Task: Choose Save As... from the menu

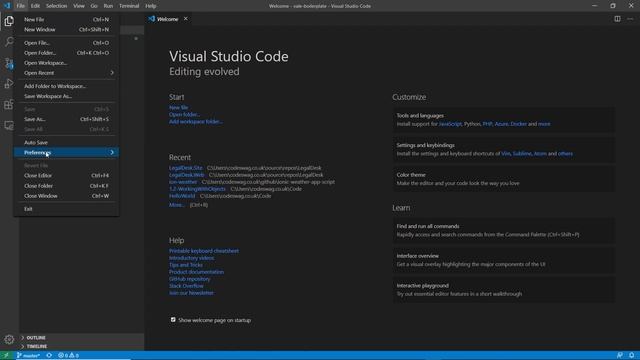Action: (66, 119)
